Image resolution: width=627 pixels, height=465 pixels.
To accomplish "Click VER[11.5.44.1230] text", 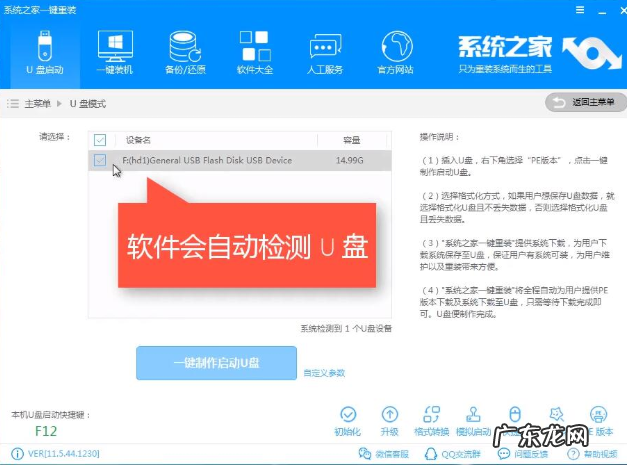I will tap(64, 454).
